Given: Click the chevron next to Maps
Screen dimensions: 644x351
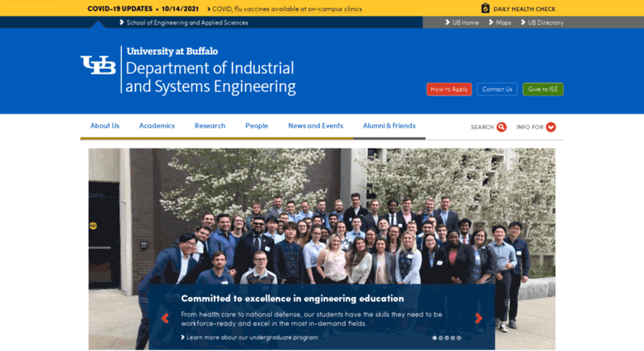Looking at the screenshot, I should click(x=491, y=22).
